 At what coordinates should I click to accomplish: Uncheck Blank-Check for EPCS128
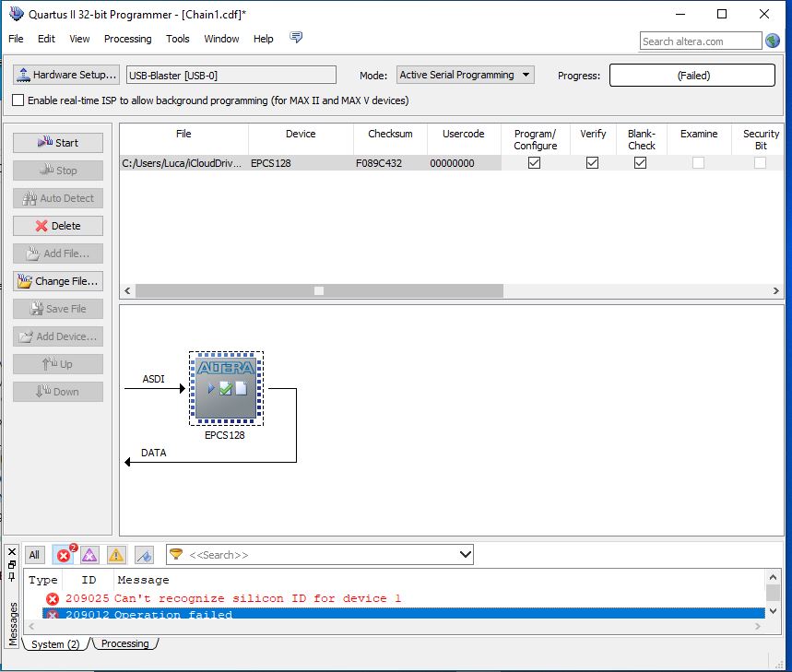(x=640, y=162)
